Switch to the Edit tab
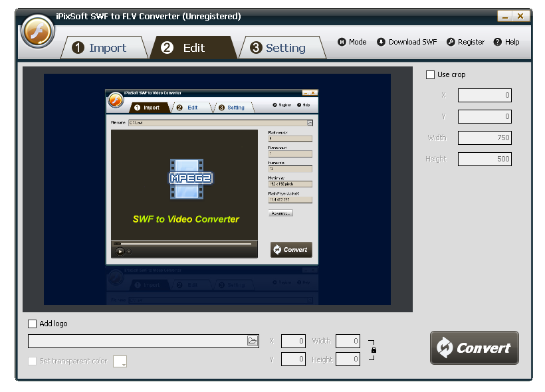545x392 pixels. (x=193, y=48)
